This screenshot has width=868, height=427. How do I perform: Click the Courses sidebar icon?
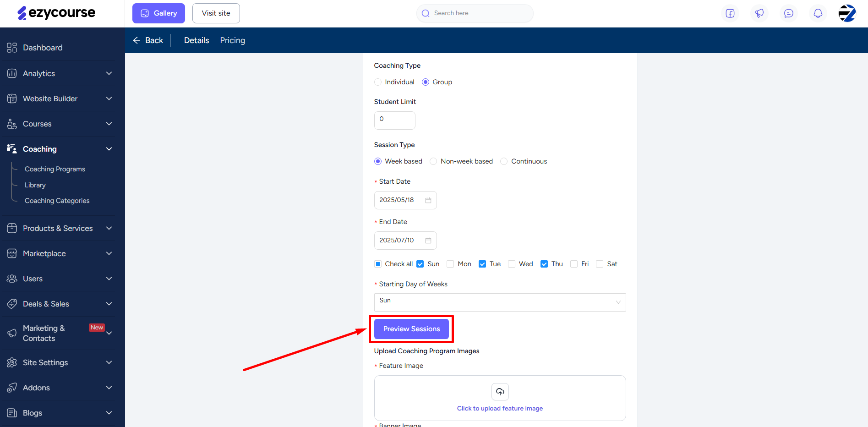12,124
